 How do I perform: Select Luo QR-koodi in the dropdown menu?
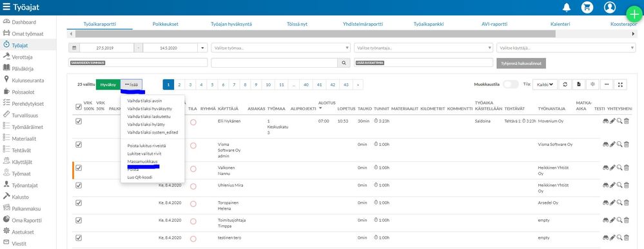tap(140, 177)
